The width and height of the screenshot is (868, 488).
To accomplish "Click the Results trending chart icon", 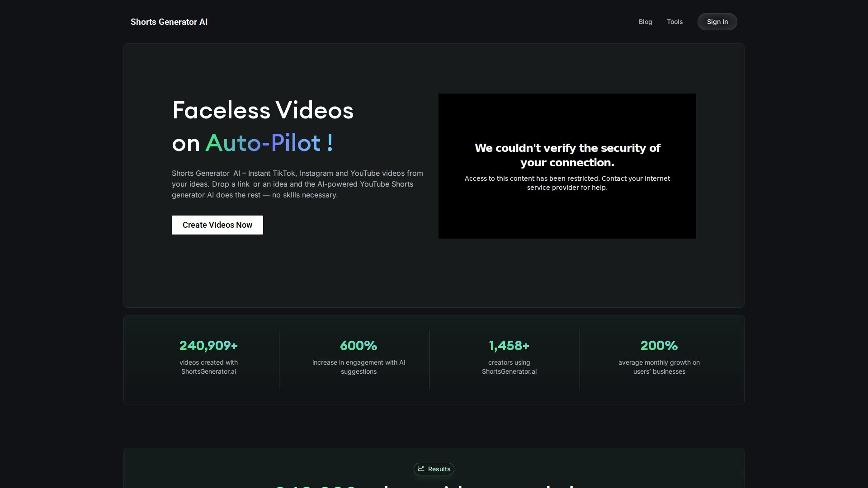I will tap(421, 469).
